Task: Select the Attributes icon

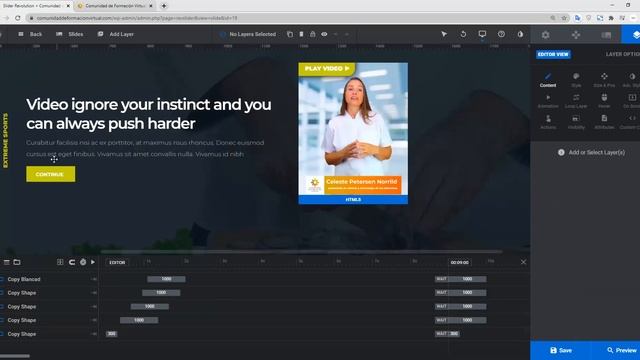Action: (x=604, y=122)
